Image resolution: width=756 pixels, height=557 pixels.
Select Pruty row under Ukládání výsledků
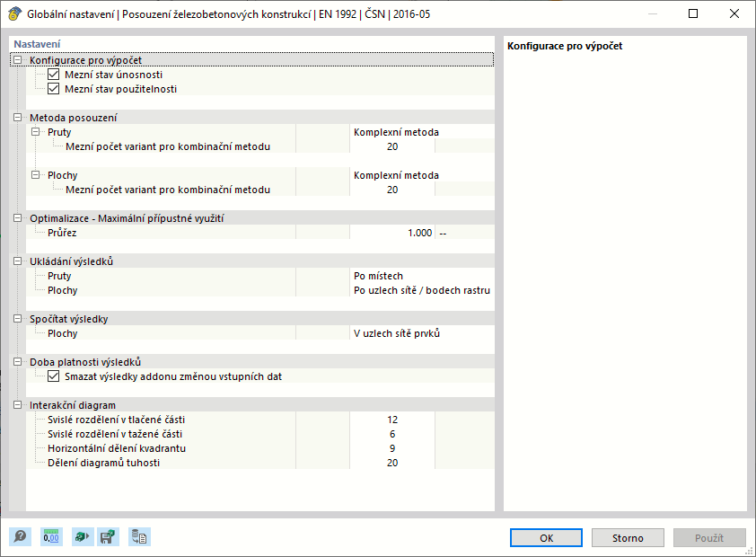pyautogui.click(x=59, y=276)
